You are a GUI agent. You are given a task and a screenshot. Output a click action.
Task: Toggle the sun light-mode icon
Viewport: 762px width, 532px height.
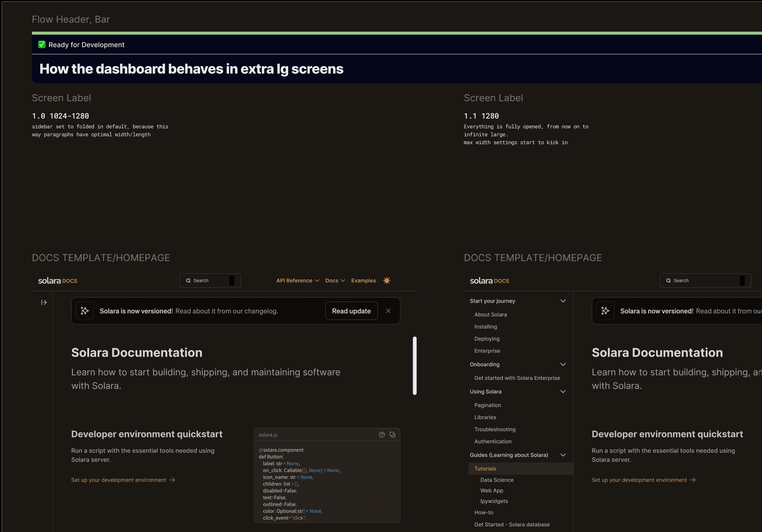coord(387,281)
